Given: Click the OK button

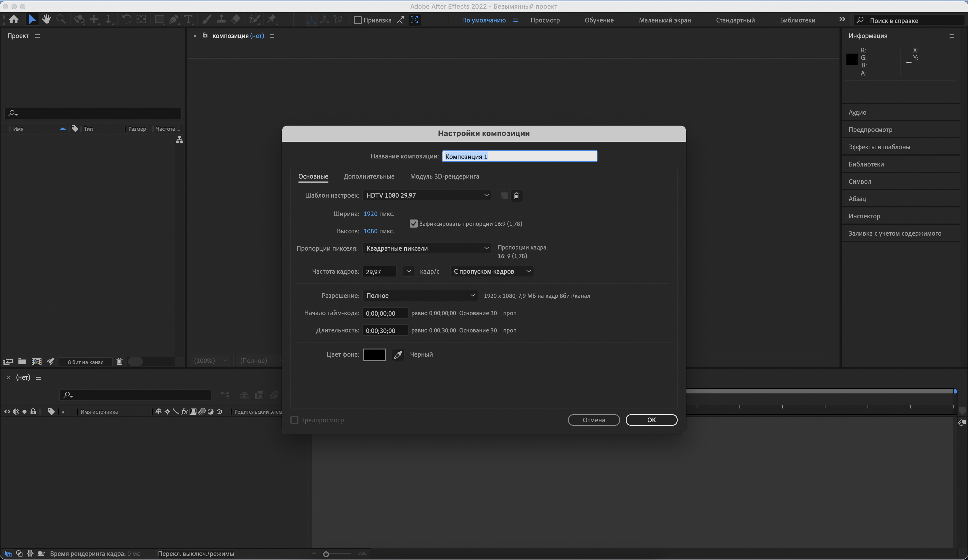Looking at the screenshot, I should point(651,420).
